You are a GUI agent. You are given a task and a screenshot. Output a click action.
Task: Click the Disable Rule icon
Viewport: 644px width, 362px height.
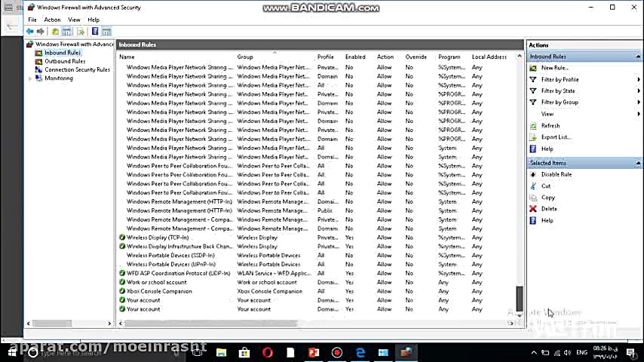point(533,174)
